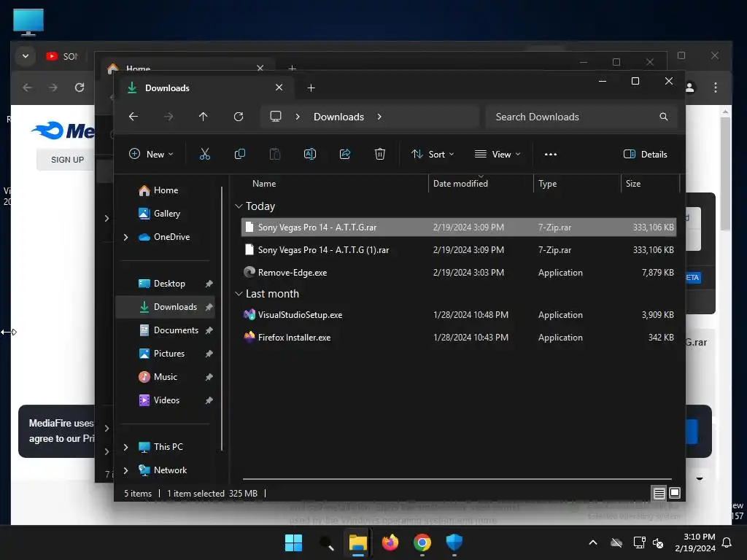Collapse the Today group
Viewport: 747px width, 560px height.
pos(239,206)
